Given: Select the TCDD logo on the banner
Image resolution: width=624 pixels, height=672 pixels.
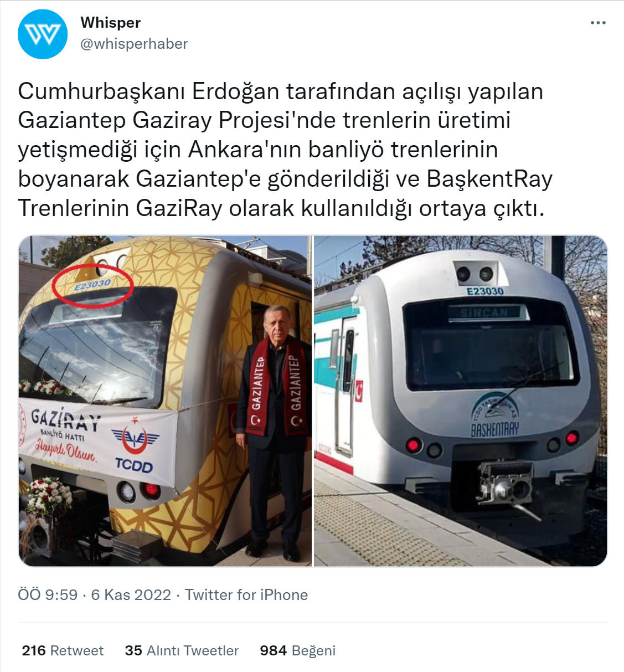Looking at the screenshot, I should [135, 447].
